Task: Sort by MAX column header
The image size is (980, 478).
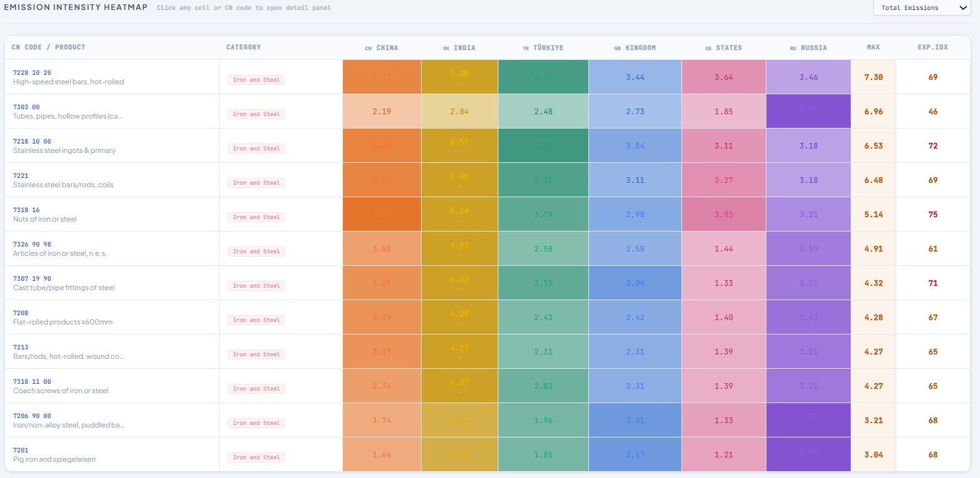Action: [x=873, y=47]
